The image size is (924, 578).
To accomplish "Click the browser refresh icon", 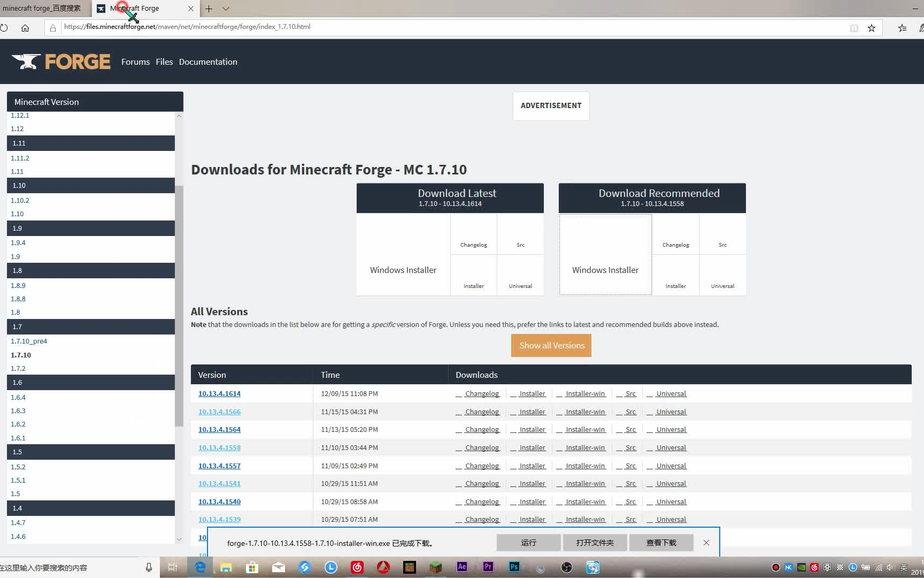I will click(x=4, y=28).
